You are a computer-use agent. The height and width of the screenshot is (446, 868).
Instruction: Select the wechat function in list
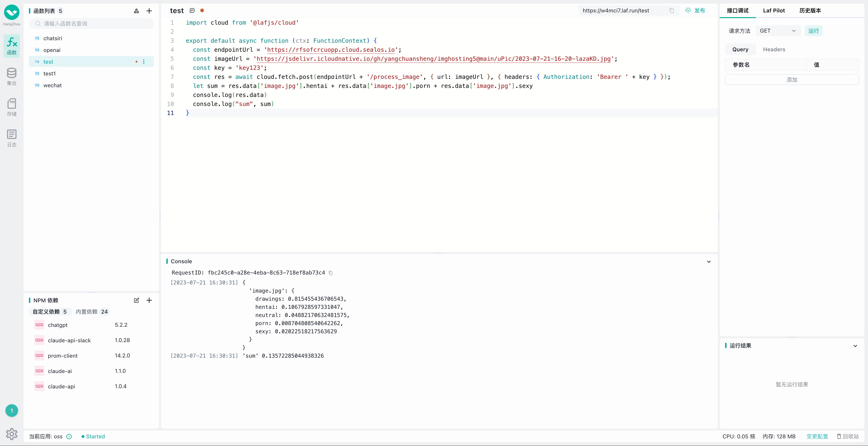(x=53, y=85)
